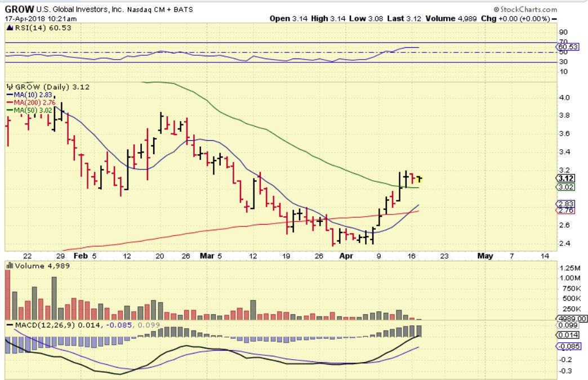Click the blue MA(10) legend line
The width and height of the screenshot is (588, 380).
[x=10, y=95]
